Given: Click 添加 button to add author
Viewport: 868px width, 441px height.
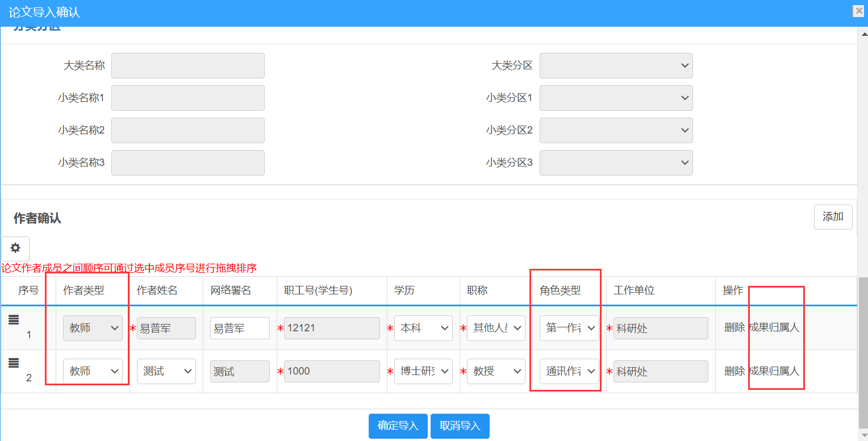Looking at the screenshot, I should (x=833, y=217).
